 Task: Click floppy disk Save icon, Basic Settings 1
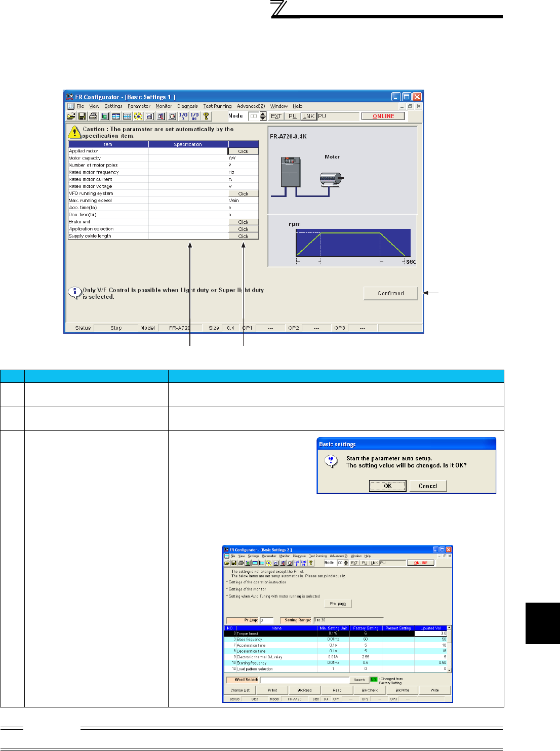[x=82, y=116]
